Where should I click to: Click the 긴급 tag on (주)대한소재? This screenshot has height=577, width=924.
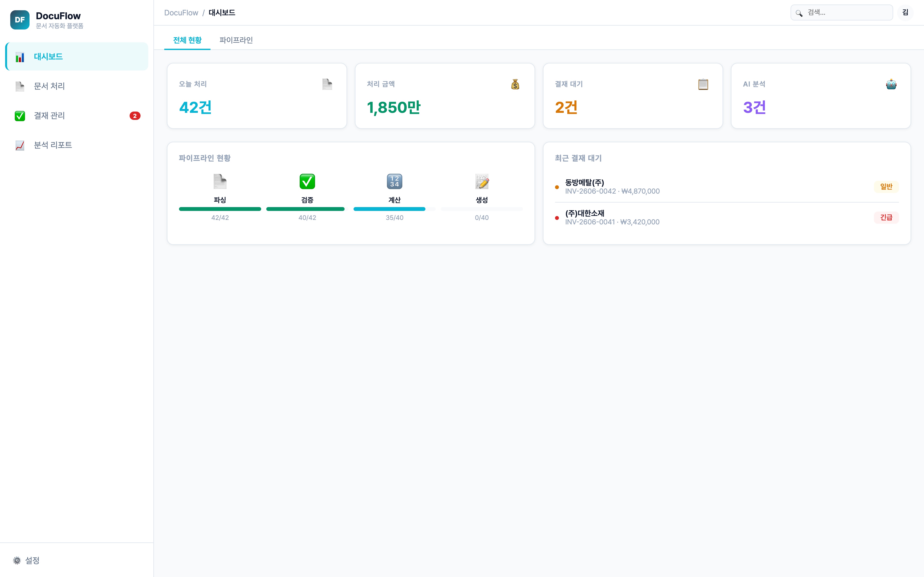[x=886, y=218]
